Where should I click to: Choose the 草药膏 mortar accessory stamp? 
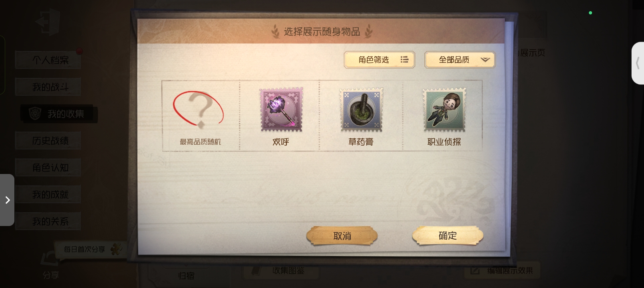point(361,110)
